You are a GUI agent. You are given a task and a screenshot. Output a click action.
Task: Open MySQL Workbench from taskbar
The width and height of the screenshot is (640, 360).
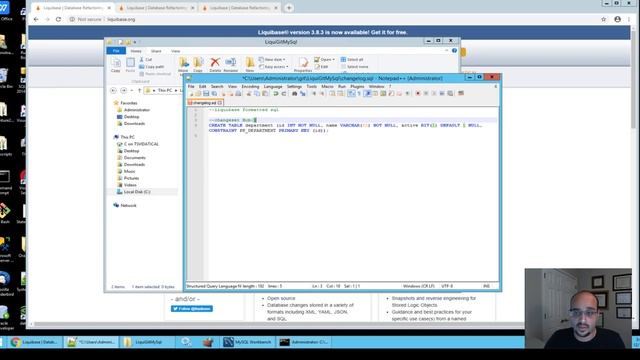[247, 342]
